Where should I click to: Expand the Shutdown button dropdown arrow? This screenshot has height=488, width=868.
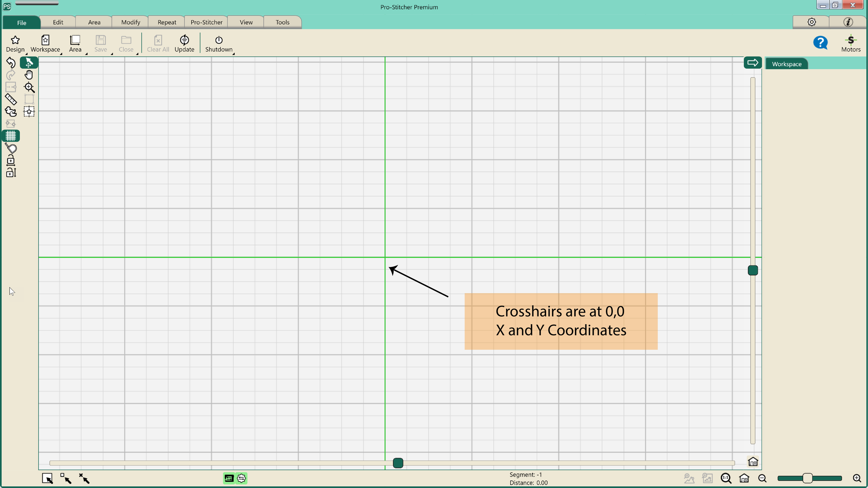pos(233,54)
